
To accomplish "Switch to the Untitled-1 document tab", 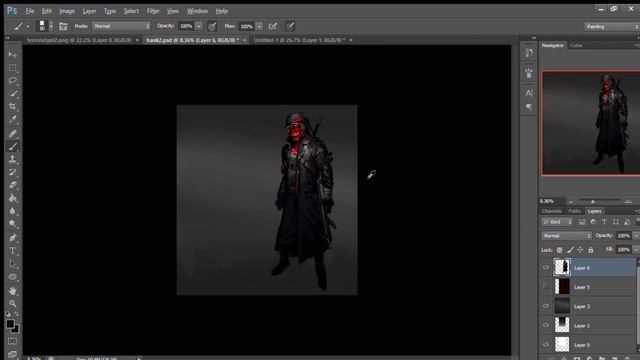I will [x=299, y=40].
